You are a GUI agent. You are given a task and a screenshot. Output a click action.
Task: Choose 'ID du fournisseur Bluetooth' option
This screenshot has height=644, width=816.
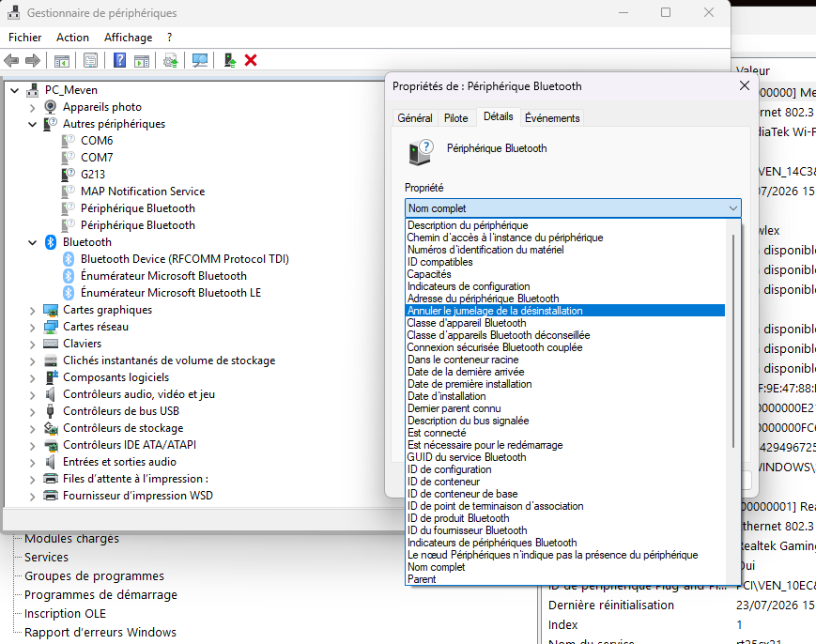(565, 530)
